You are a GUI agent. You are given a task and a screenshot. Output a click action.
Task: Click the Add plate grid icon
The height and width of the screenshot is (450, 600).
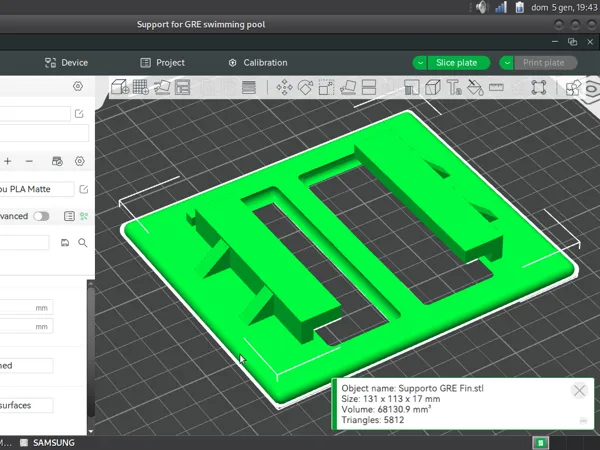pos(140,87)
